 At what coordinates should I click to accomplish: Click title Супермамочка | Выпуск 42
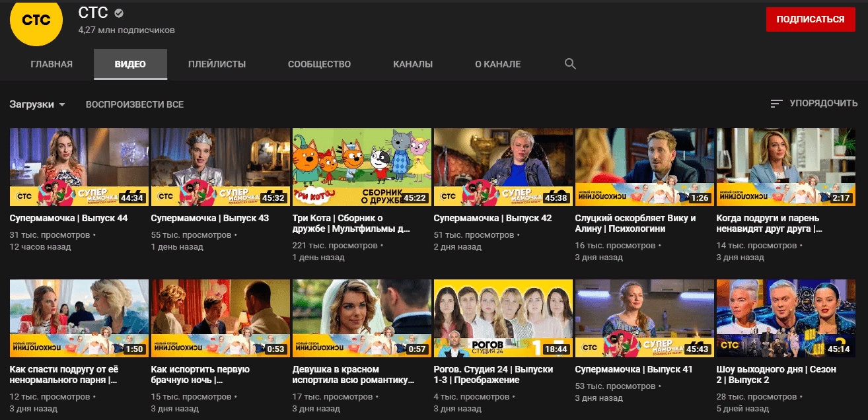click(493, 218)
